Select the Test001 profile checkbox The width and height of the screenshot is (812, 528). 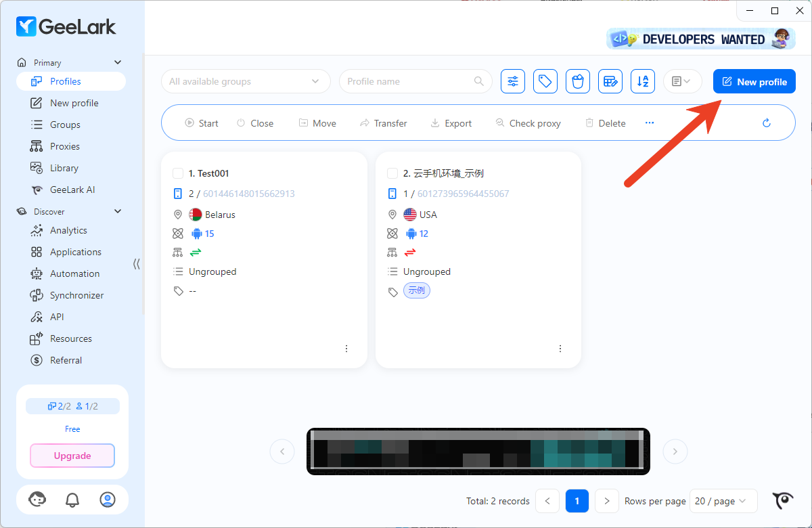tap(178, 173)
